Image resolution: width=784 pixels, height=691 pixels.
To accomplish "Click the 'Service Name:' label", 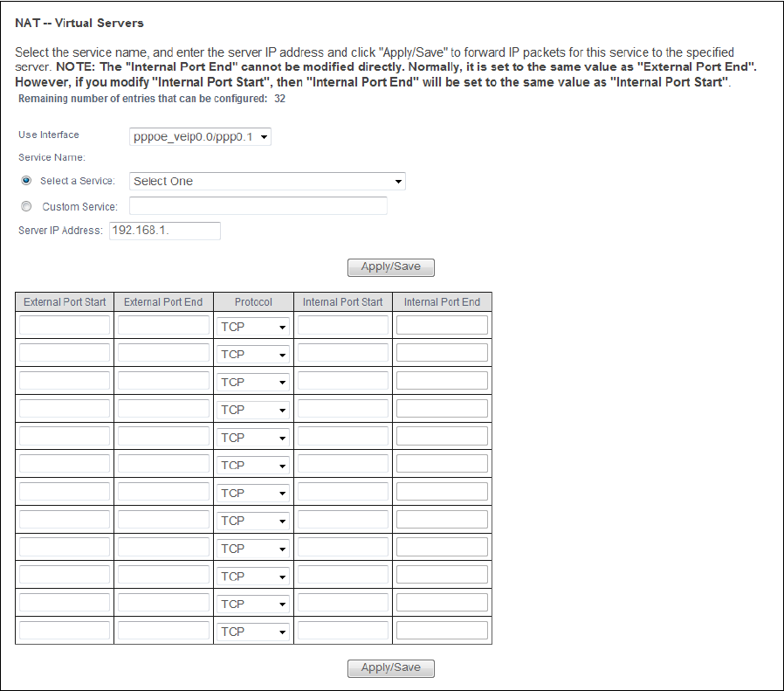I will click(x=52, y=157).
